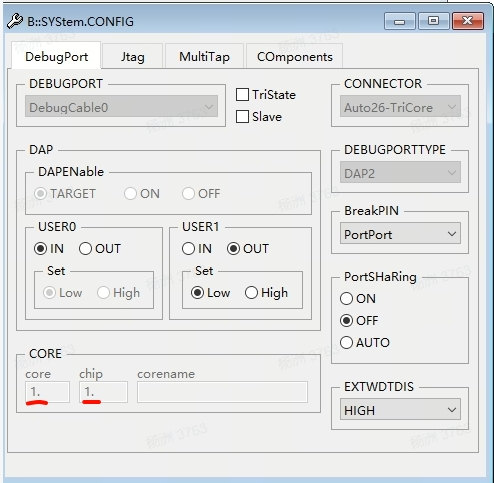Click the wrench icon in title bar
494x483 pixels.
pyautogui.click(x=15, y=21)
